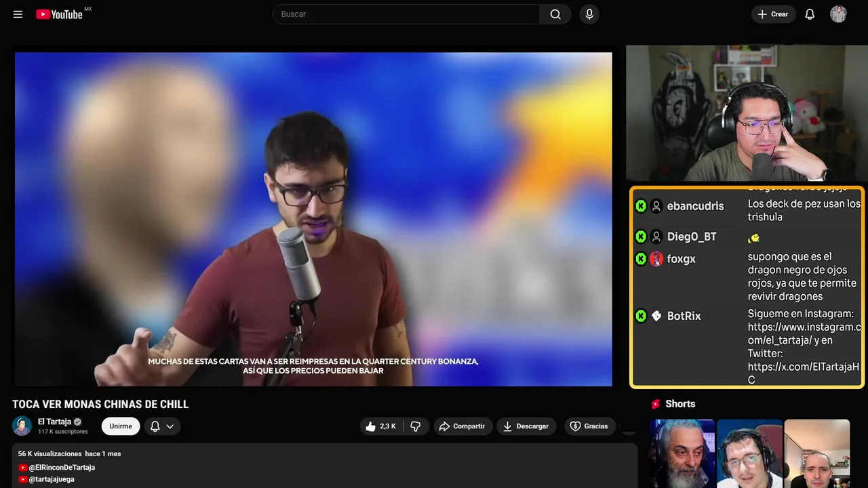Open the first Shorts thumbnail with bearded man
Screen dimensions: 868x488
[x=682, y=453]
